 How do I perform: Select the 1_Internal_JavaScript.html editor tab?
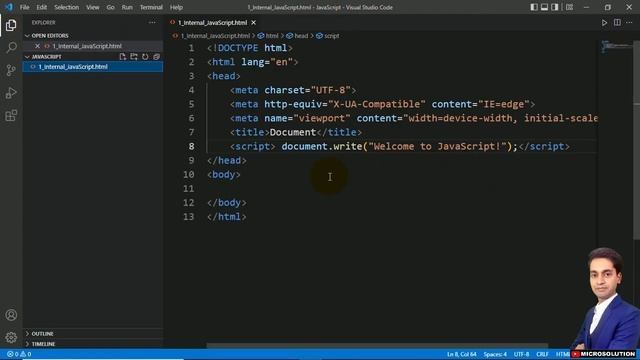pos(212,23)
